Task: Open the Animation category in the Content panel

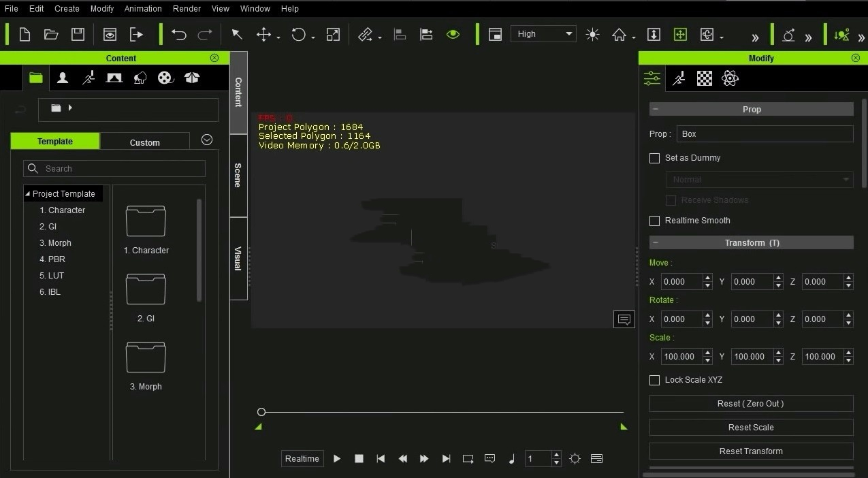Action: coord(88,78)
